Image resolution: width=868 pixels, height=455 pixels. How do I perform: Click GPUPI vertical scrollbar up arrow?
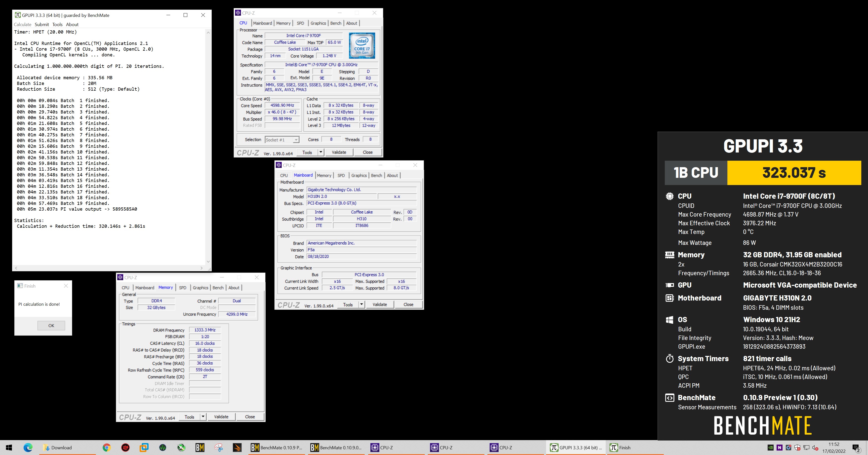click(x=208, y=33)
